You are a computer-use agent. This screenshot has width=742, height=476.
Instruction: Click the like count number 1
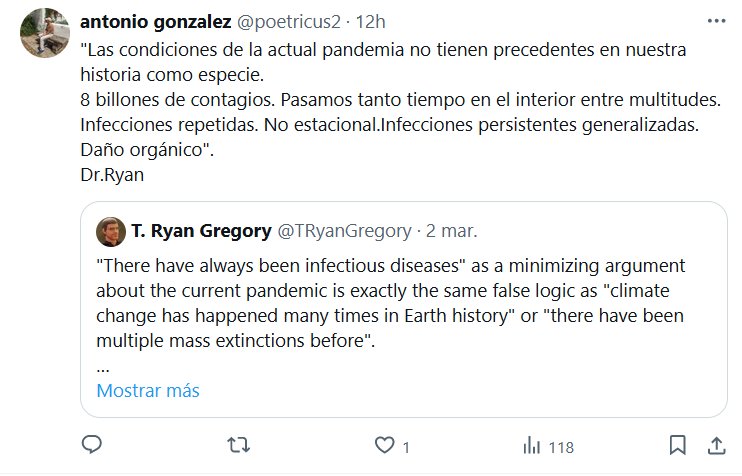click(x=407, y=446)
